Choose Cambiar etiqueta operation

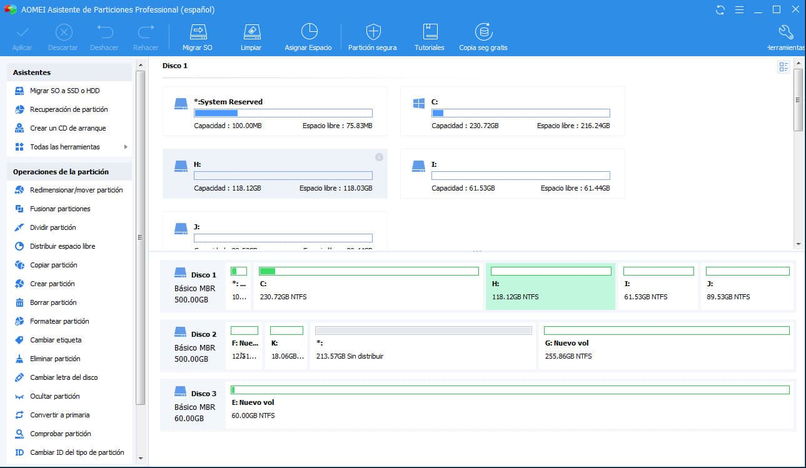pyautogui.click(x=56, y=340)
